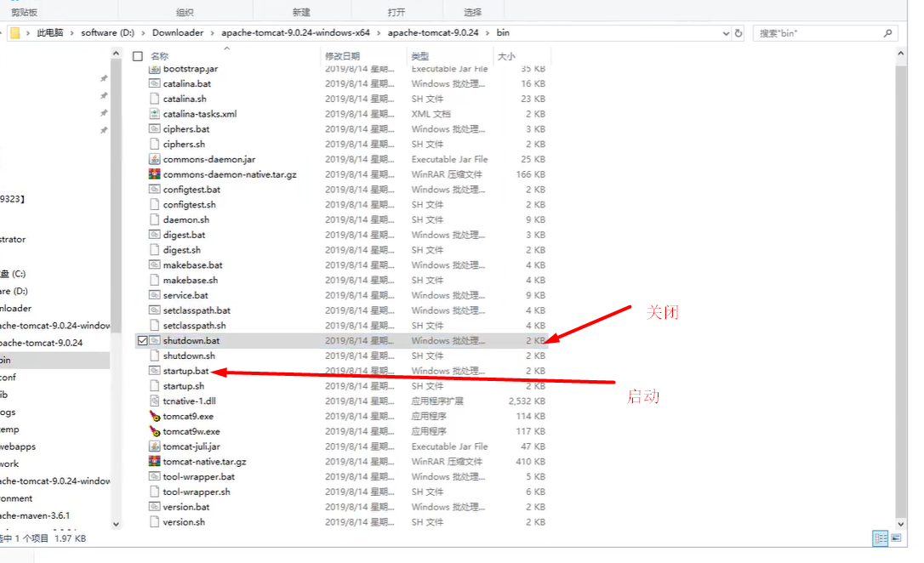The width and height of the screenshot is (924, 563).
Task: Go to Downloader in breadcrumb
Action: tap(178, 33)
